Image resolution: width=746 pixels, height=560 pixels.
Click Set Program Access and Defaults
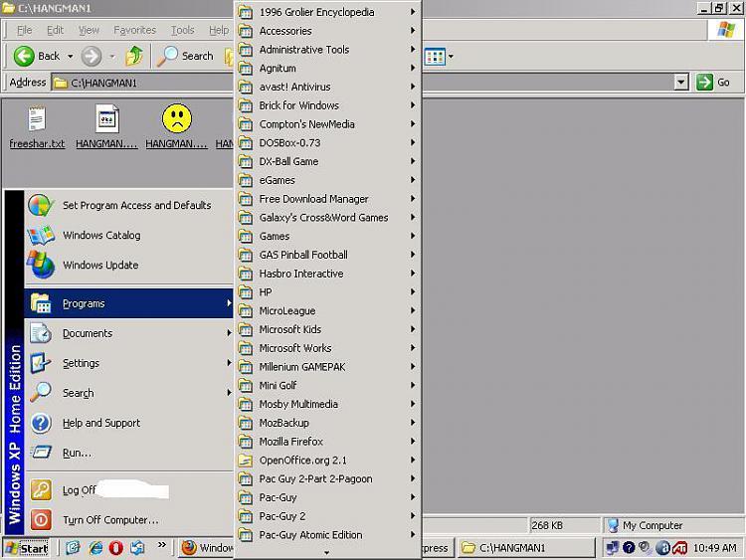(x=128, y=205)
